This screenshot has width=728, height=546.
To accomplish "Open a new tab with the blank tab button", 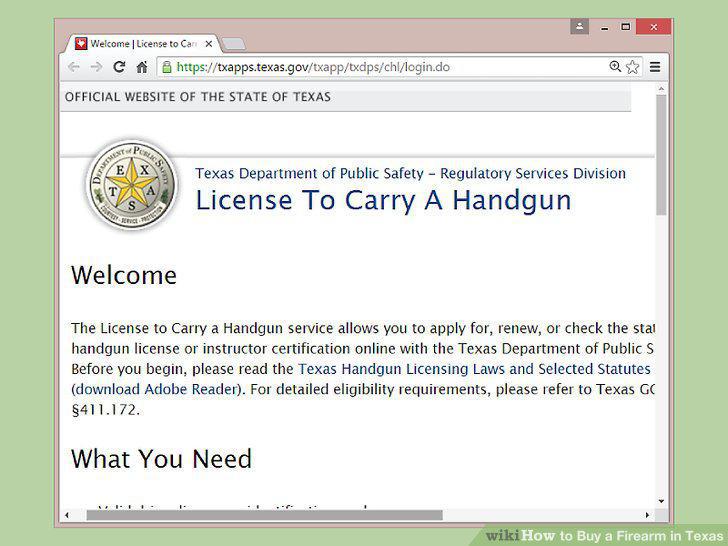I will tap(234, 44).
